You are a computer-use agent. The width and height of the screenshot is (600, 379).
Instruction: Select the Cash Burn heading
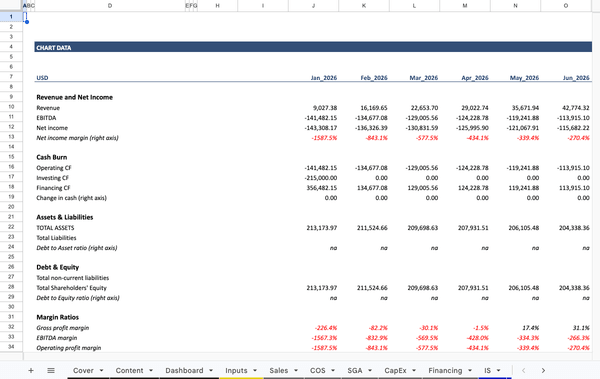point(52,157)
